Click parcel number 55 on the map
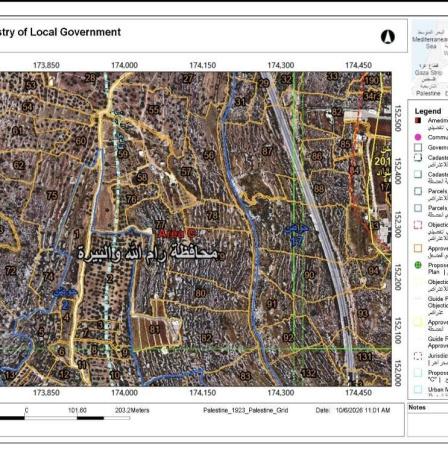The width and height of the screenshot is (448, 460). [153, 109]
